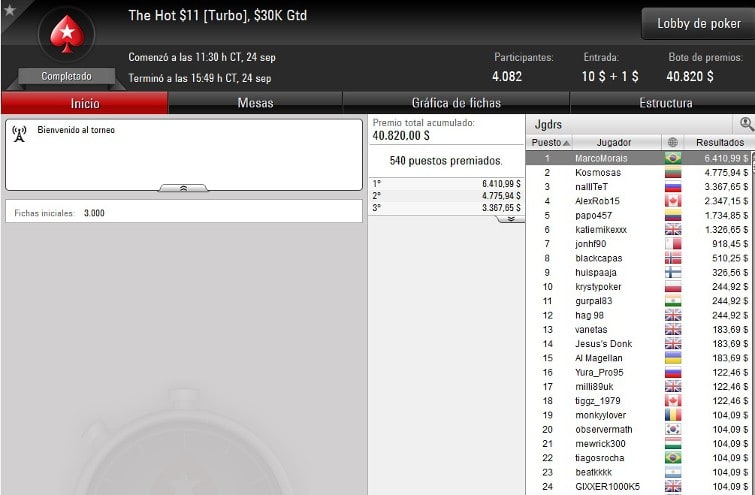Select player papo457 row
The image size is (755, 495).
tap(638, 215)
